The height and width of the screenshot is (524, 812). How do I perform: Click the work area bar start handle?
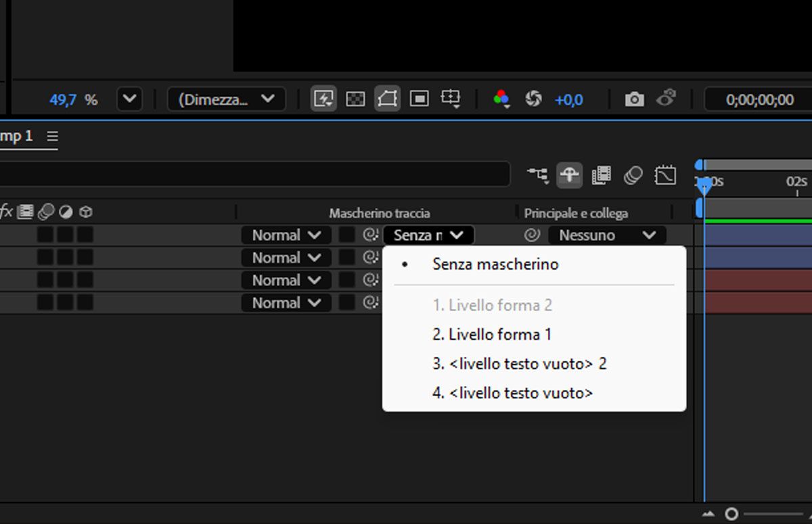[x=700, y=208]
